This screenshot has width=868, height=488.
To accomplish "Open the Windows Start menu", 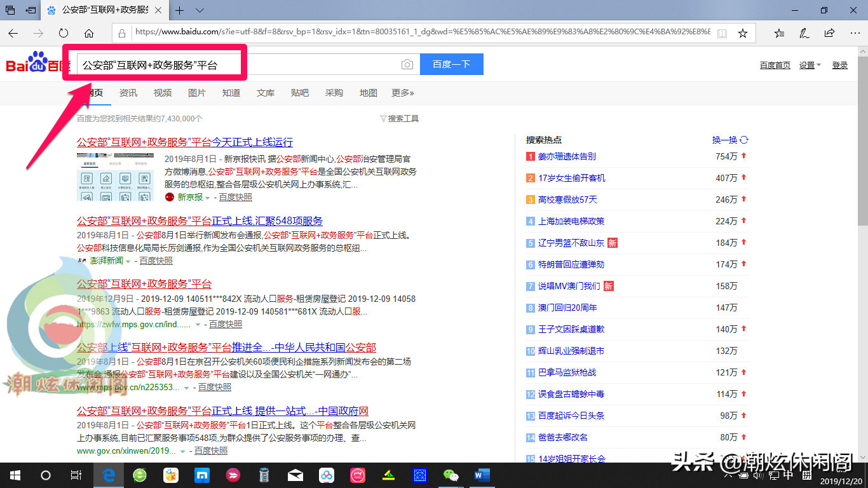I will click(x=15, y=475).
